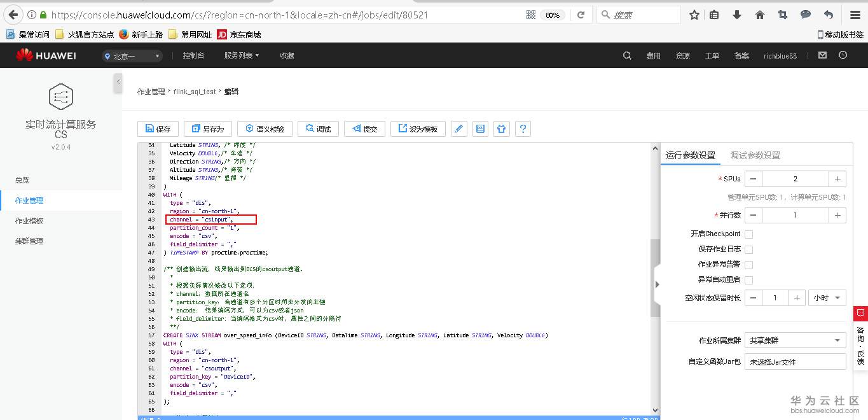This screenshot has height=420, width=868.
Task: Click the browser search box
Action: click(x=638, y=15)
